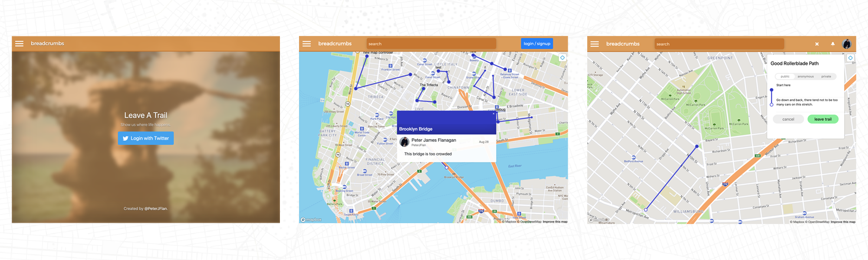Click the breadcrumbs logo in the trail editor
Viewport: 868px width, 260px height.
click(623, 44)
